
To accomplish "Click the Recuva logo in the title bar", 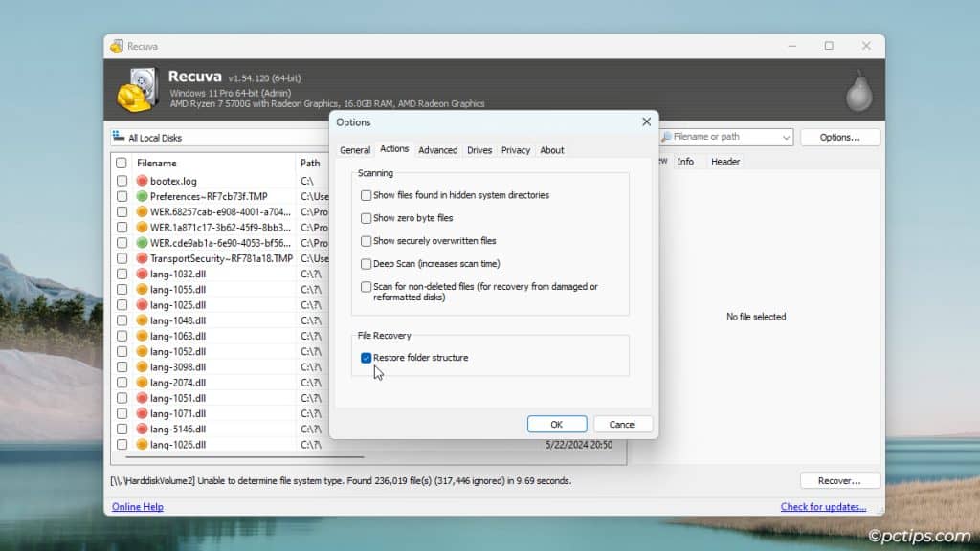I will tap(117, 46).
